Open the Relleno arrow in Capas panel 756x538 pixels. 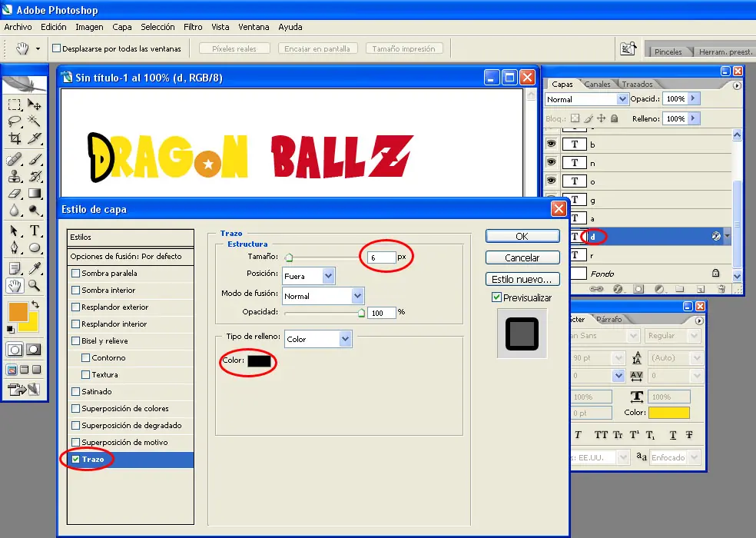693,118
